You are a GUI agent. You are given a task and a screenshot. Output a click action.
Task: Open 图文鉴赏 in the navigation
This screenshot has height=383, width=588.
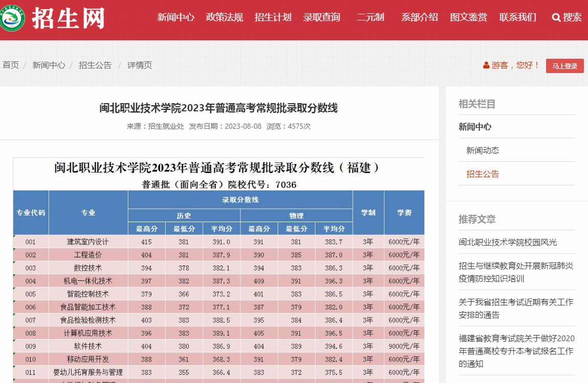point(469,17)
